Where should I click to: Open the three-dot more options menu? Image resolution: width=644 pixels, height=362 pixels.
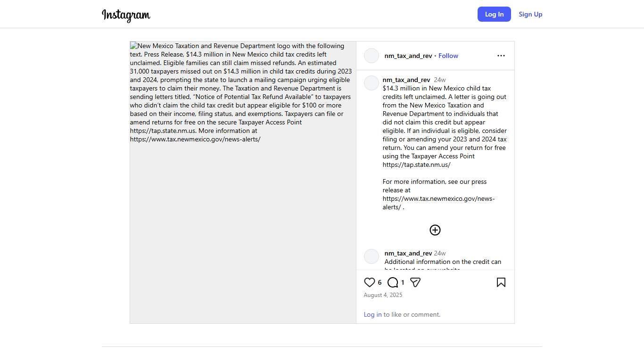(501, 56)
